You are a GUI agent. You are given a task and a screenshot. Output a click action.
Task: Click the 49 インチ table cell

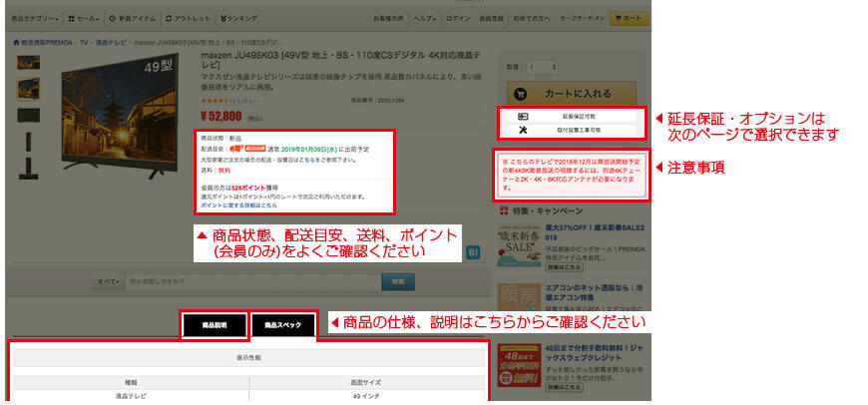[x=365, y=396]
